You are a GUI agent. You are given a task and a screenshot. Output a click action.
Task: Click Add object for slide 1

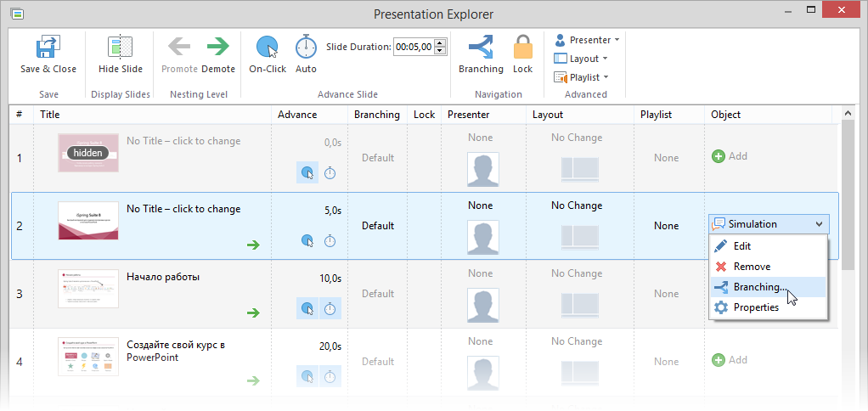[x=730, y=156]
